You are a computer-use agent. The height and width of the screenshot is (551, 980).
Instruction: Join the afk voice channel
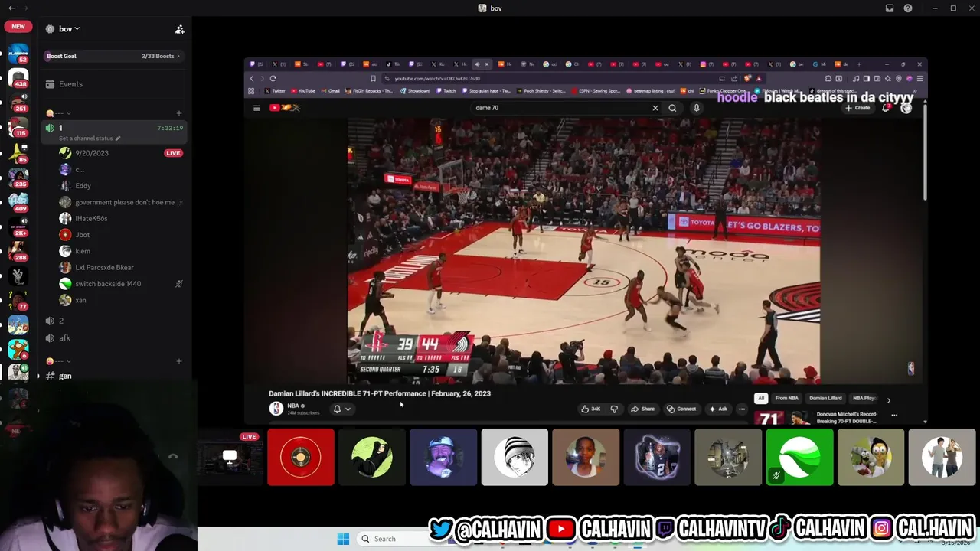click(x=114, y=338)
